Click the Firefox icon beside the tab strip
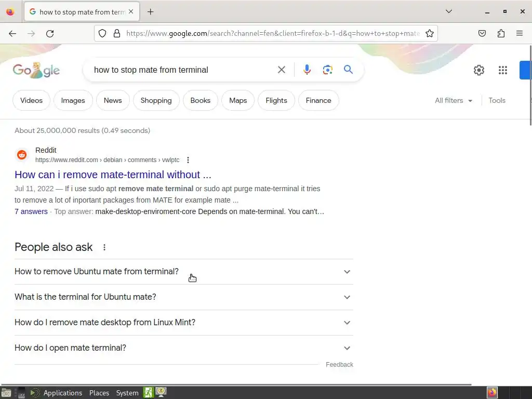The width and height of the screenshot is (532, 399). (x=10, y=12)
